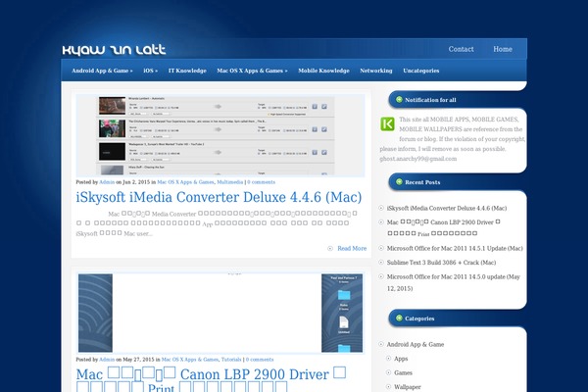Open Admin author link on Jun 2 post
The width and height of the screenshot is (588, 392).
[107, 182]
